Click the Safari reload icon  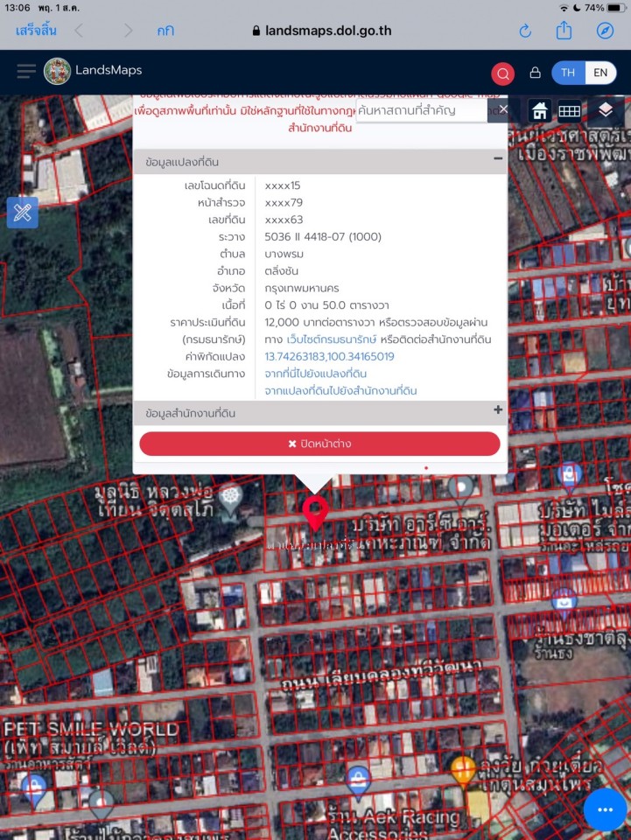pyautogui.click(x=525, y=31)
